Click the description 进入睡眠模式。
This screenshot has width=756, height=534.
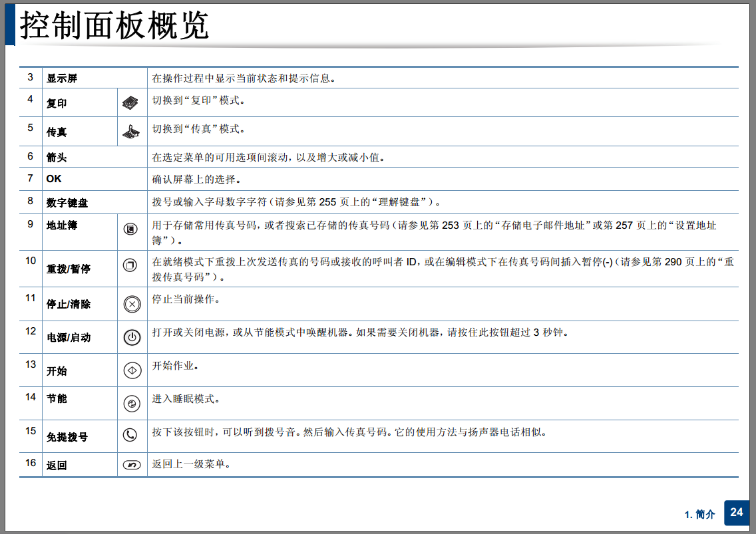click(x=186, y=399)
